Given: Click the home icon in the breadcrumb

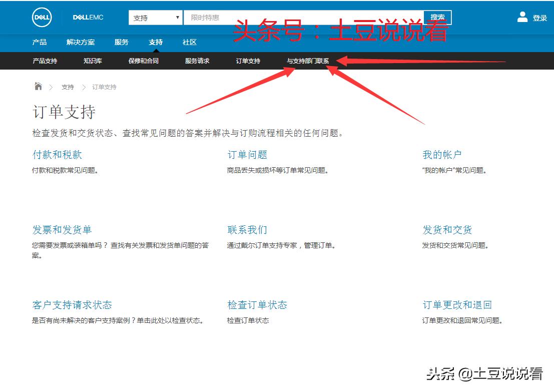Looking at the screenshot, I should click(x=38, y=86).
